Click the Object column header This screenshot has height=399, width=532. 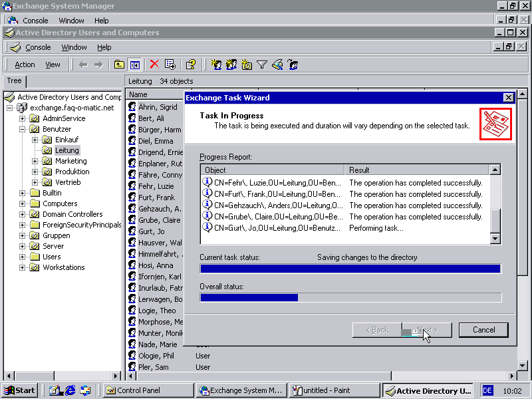coord(273,170)
